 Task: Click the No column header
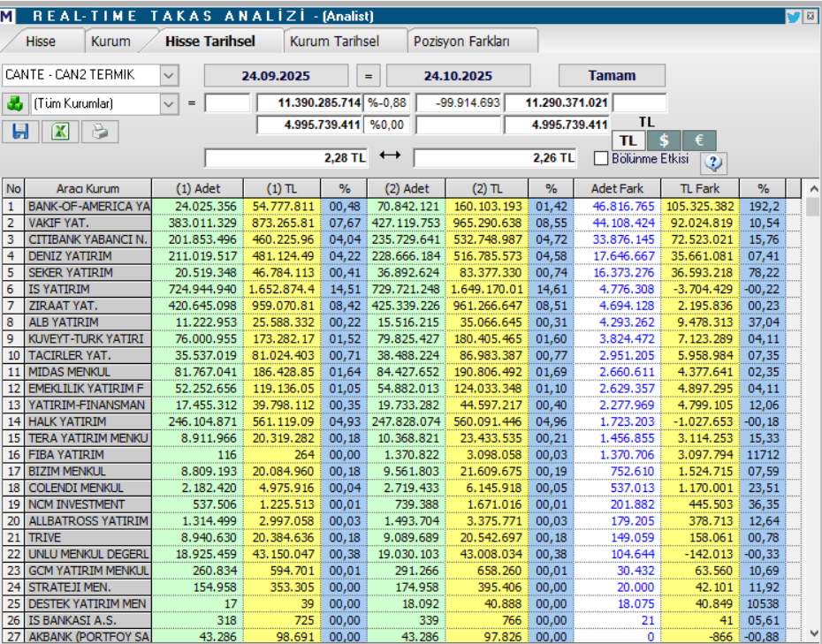(x=13, y=189)
